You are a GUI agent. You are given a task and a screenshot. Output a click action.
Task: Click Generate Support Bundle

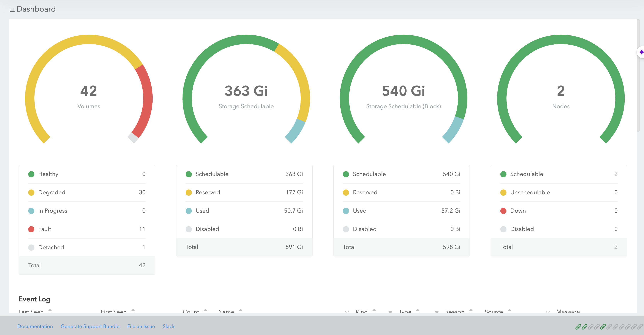(x=90, y=326)
